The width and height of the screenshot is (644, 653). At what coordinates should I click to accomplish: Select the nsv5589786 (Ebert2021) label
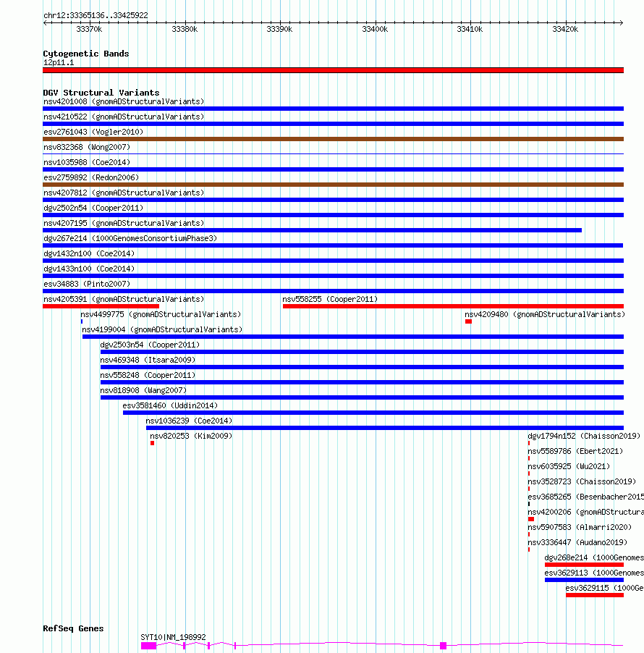(x=575, y=451)
